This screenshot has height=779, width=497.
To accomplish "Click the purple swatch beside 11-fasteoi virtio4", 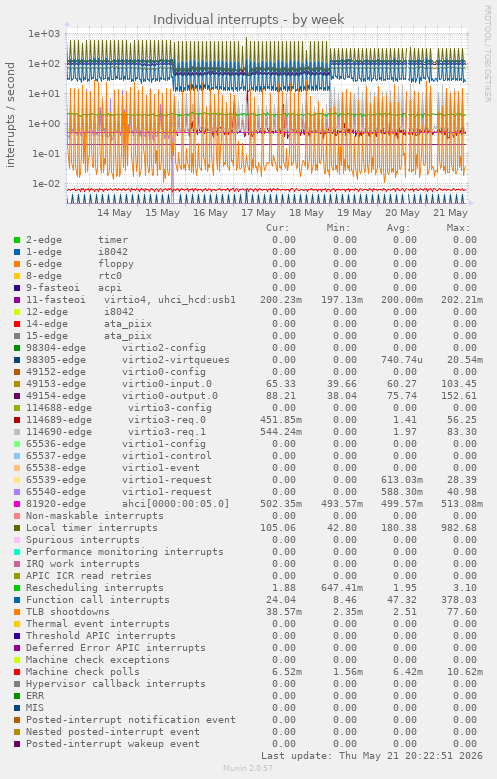I will [17, 300].
